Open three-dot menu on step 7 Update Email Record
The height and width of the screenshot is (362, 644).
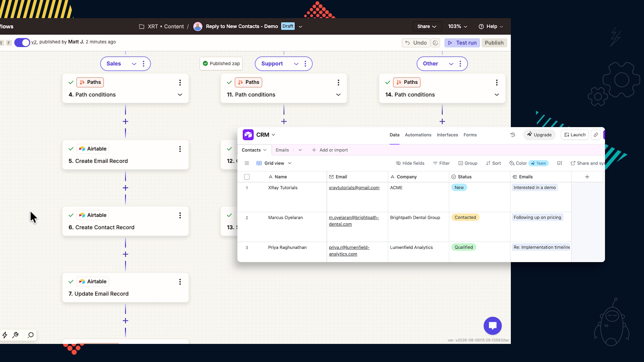(x=180, y=282)
